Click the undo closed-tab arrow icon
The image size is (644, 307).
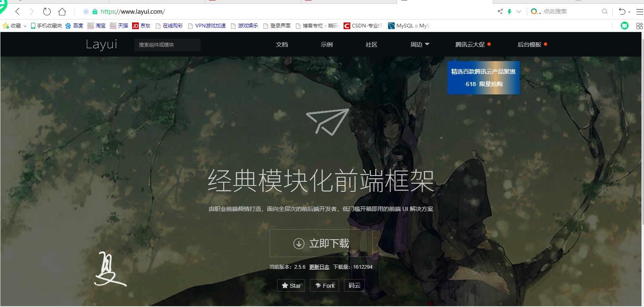point(622,12)
